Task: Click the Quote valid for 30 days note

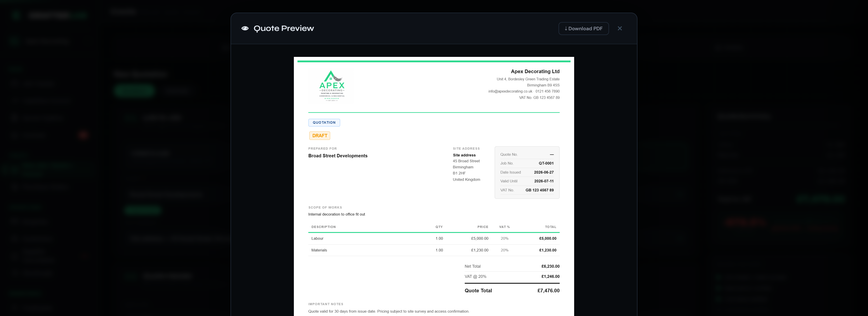Action: coord(389,312)
